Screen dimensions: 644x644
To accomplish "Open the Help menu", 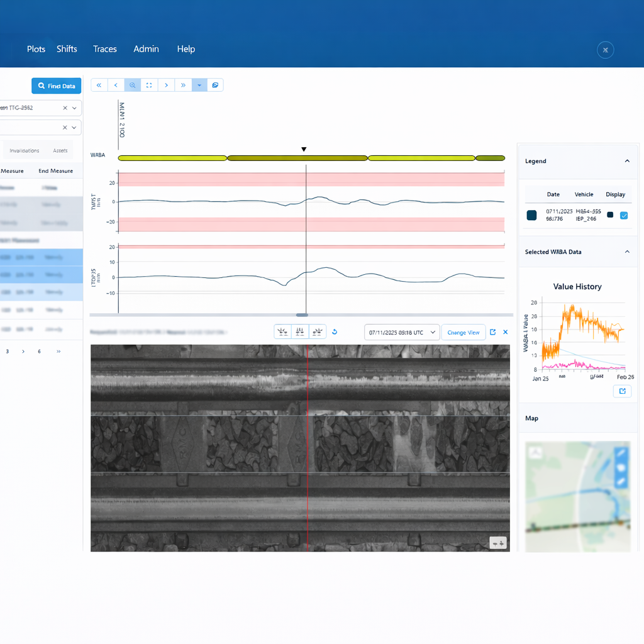I will [x=186, y=49].
